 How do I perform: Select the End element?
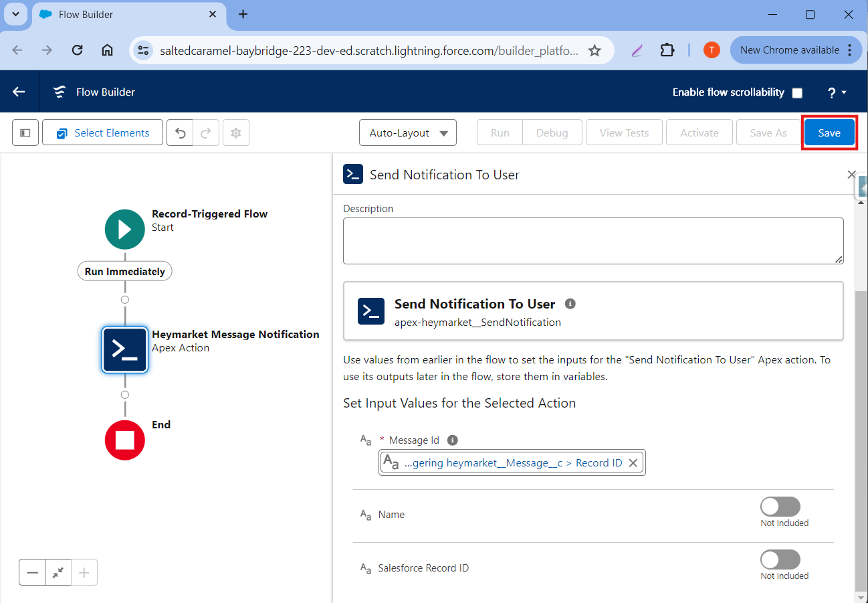[x=125, y=440]
